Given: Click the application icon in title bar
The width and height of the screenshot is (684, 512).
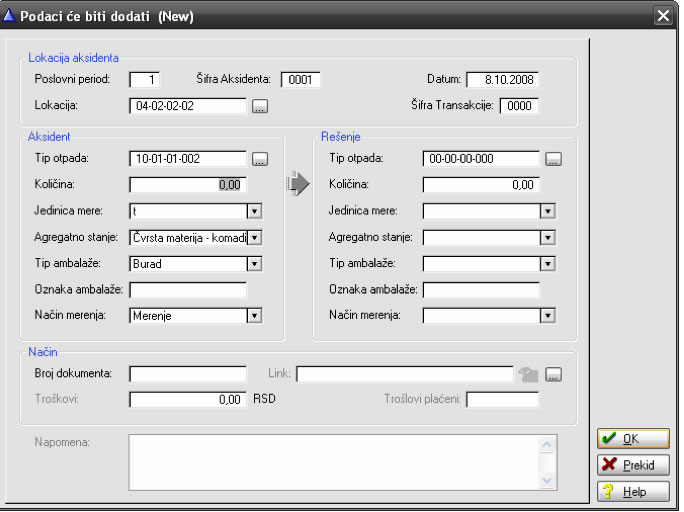Looking at the screenshot, I should pyautogui.click(x=9, y=16).
